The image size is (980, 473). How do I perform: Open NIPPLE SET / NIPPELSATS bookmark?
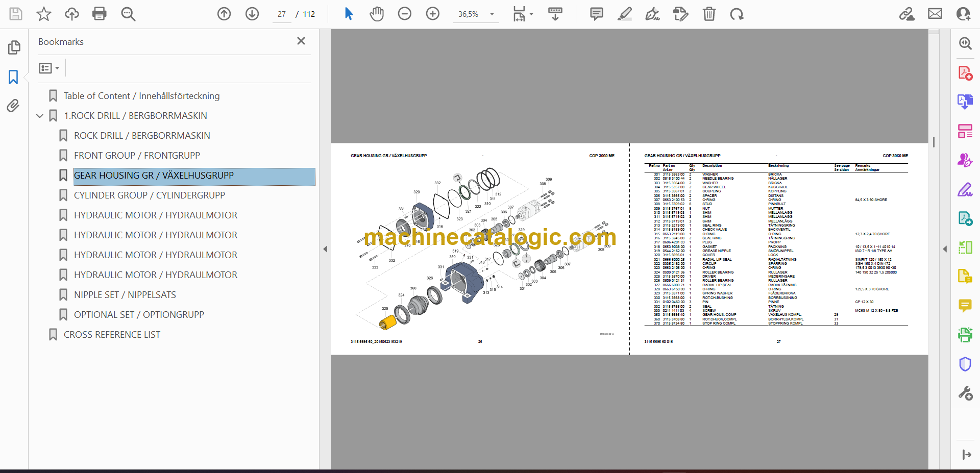[x=125, y=295]
